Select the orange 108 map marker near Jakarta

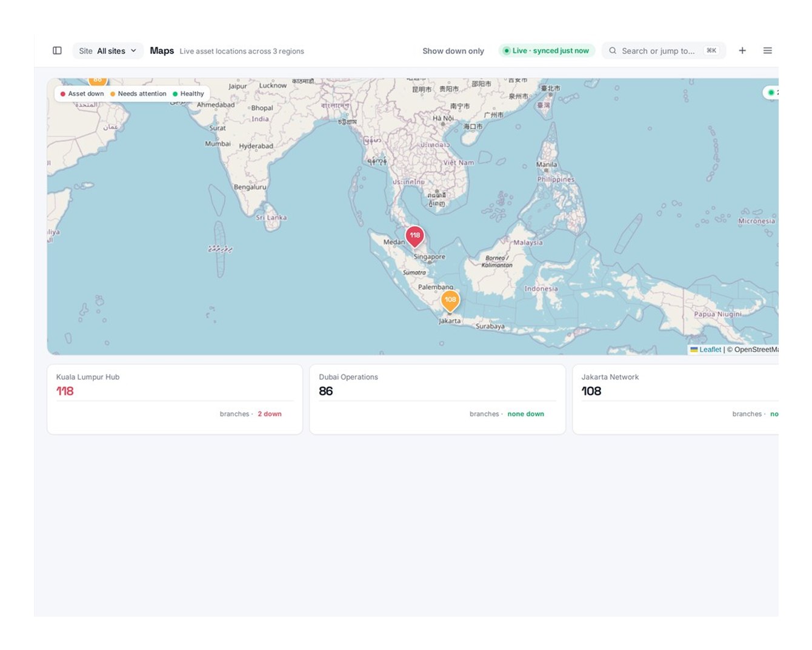coord(450,301)
